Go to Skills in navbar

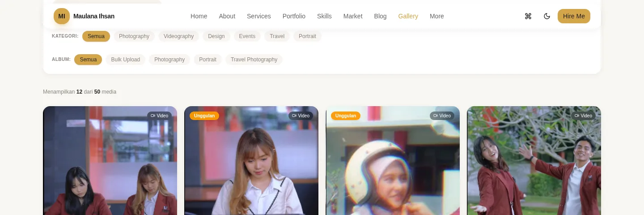pyautogui.click(x=324, y=16)
